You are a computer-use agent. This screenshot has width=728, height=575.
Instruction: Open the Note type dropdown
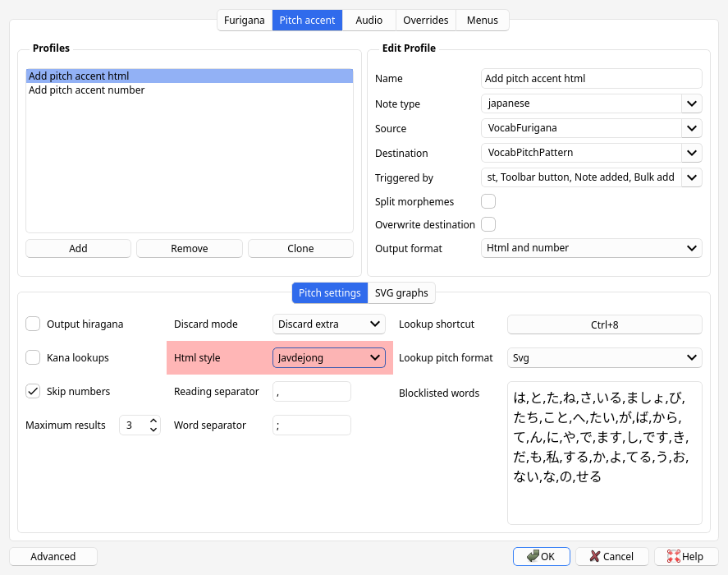pyautogui.click(x=690, y=103)
